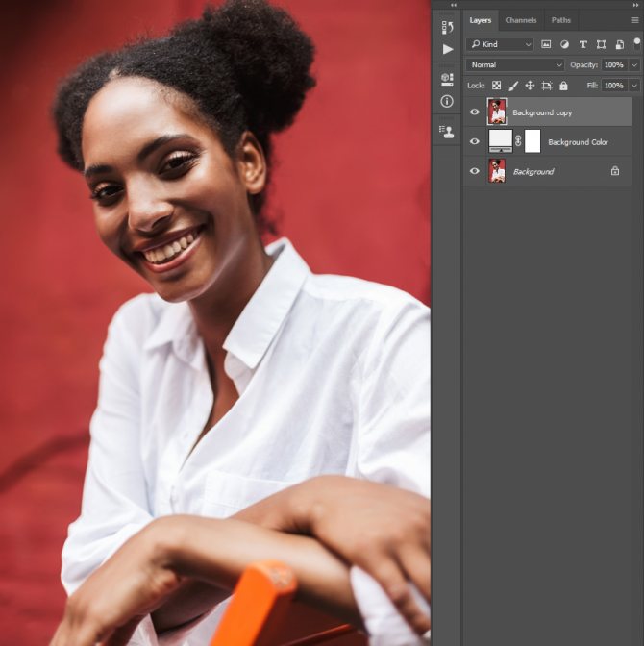Switch to the Paths tab

tap(560, 20)
